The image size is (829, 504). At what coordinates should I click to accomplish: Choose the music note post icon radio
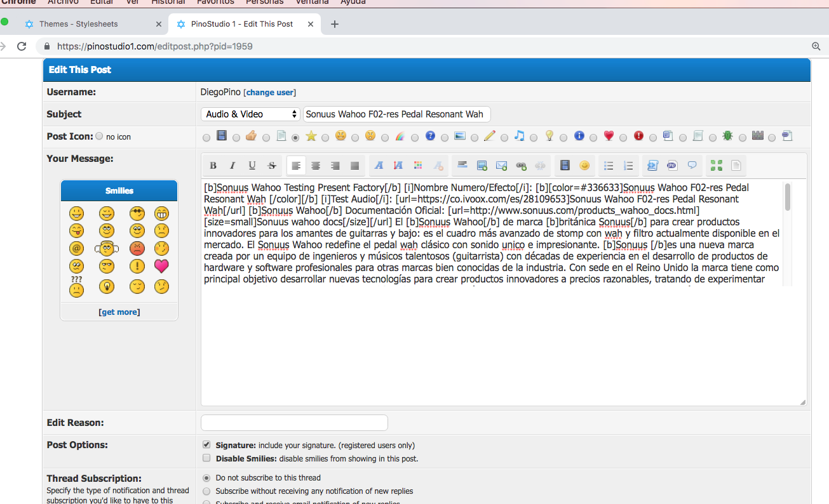point(504,137)
